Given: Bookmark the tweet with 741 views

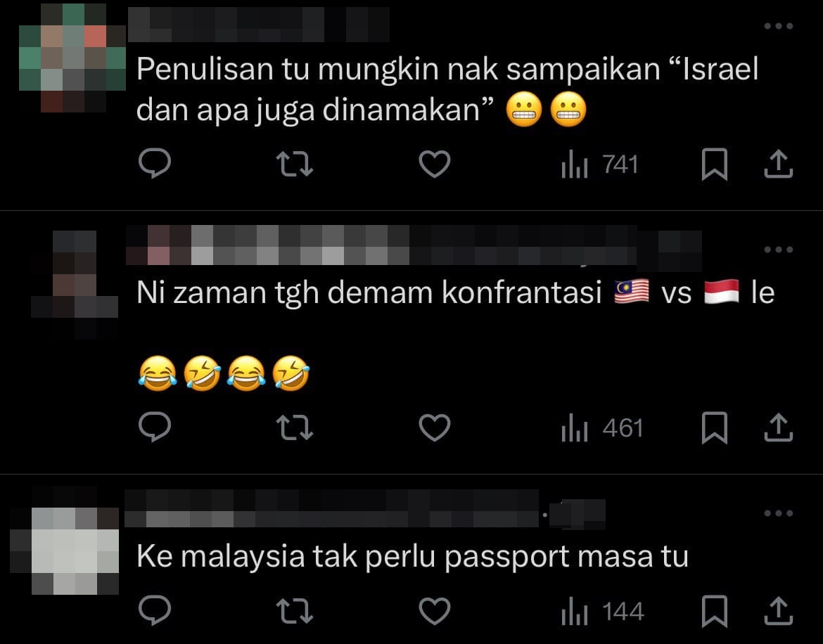Looking at the screenshot, I should coord(715,164).
